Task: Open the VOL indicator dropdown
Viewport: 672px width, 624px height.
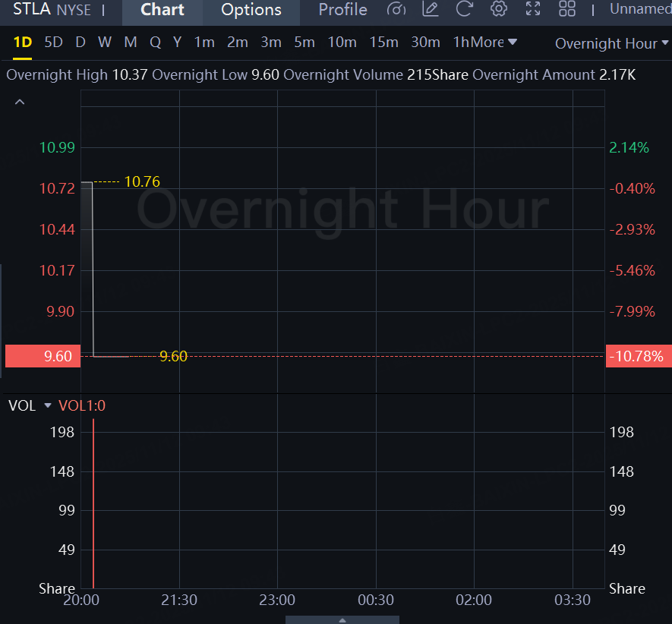Action: tap(48, 405)
